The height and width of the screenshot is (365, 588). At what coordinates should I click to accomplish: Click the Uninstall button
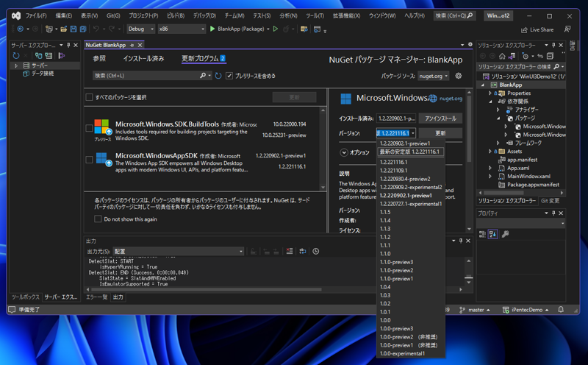tap(440, 118)
